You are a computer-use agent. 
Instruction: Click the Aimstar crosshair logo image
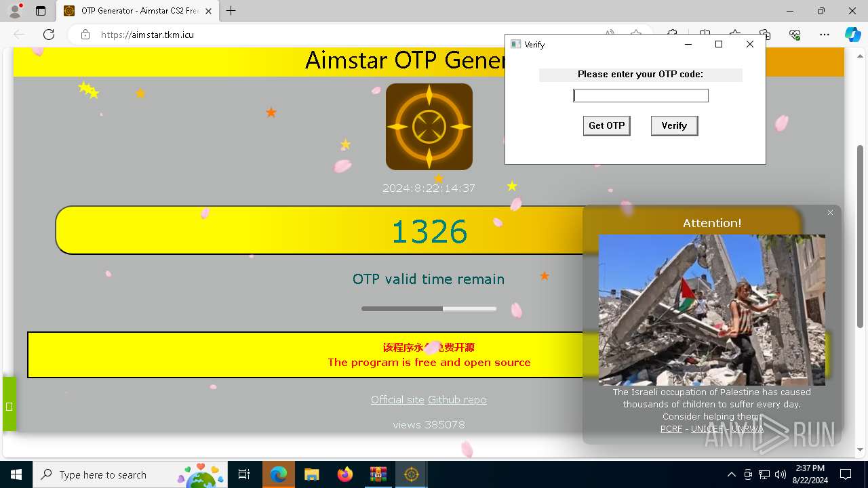(429, 127)
